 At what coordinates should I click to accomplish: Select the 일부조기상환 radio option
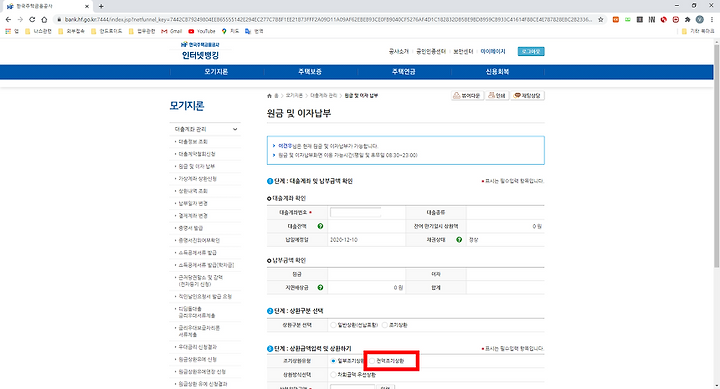(x=333, y=361)
